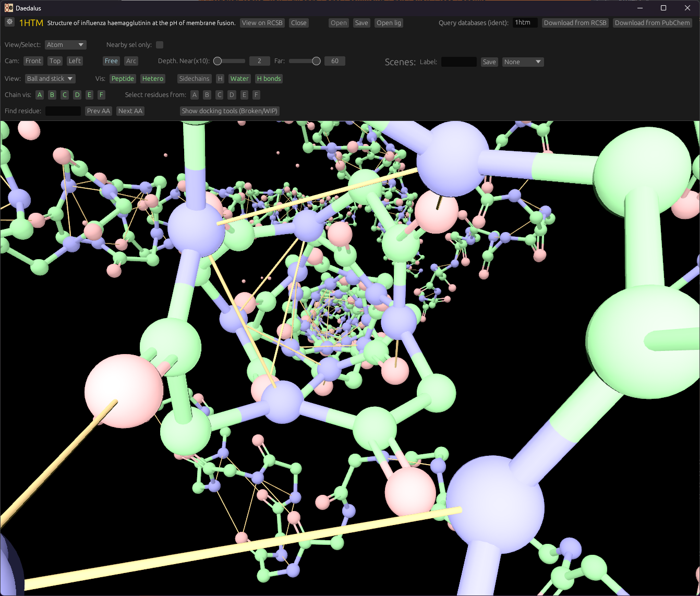This screenshot has height=596, width=700.
Task: Open the View/Select Atom dropdown
Action: 66,45
